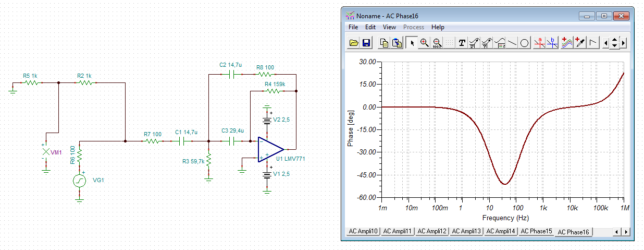The height and width of the screenshot is (250, 644).
Task: Reset zoom to 100% icon
Action: click(x=437, y=43)
